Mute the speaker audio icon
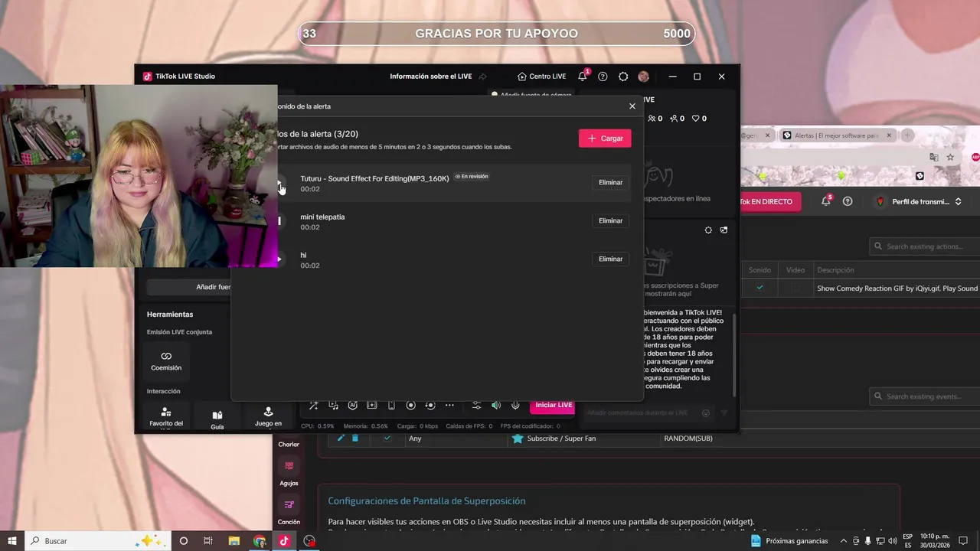The width and height of the screenshot is (980, 551). coord(496,405)
